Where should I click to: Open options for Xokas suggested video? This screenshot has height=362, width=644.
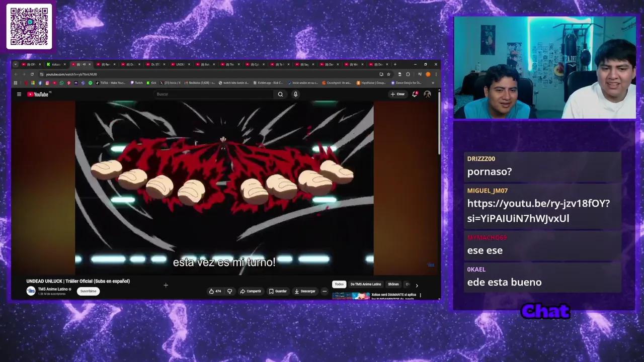(420, 295)
